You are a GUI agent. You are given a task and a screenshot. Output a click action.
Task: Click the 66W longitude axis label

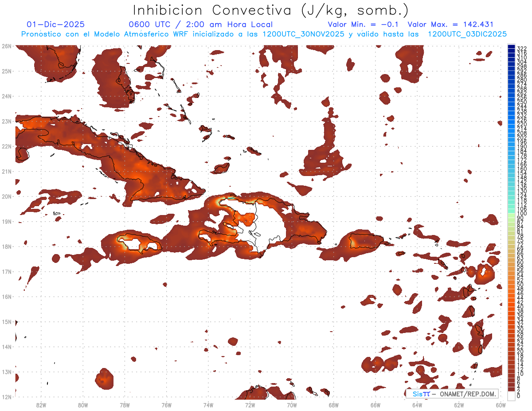[x=375, y=404]
